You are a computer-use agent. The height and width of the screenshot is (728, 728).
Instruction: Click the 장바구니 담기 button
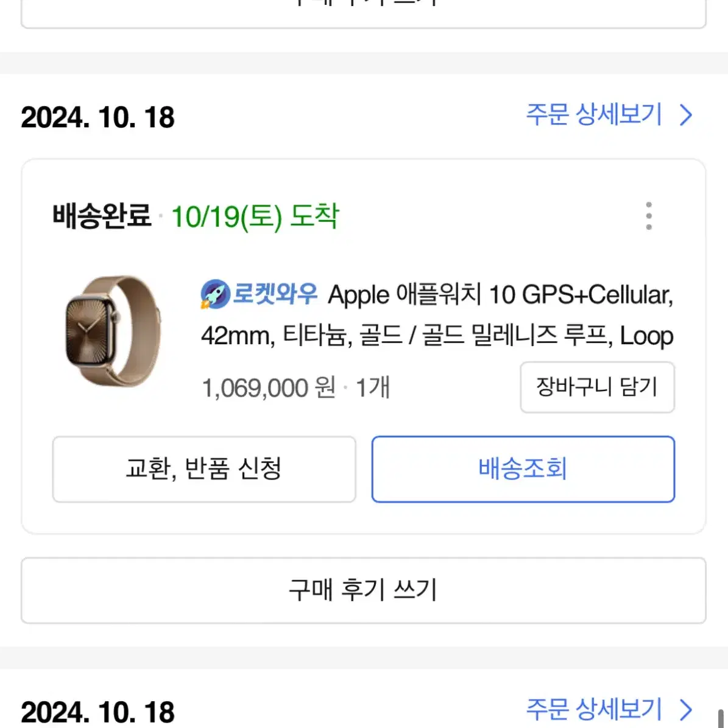point(597,387)
